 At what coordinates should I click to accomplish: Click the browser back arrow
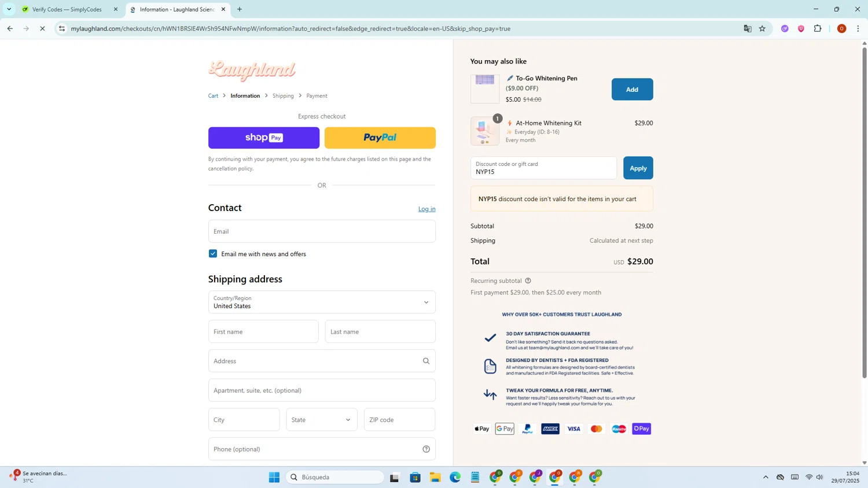coord(10,28)
